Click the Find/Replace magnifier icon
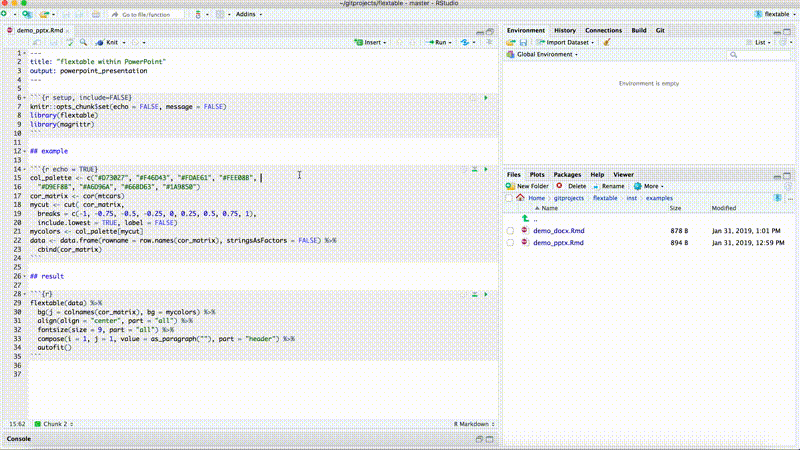The width and height of the screenshot is (800, 450). (84, 42)
